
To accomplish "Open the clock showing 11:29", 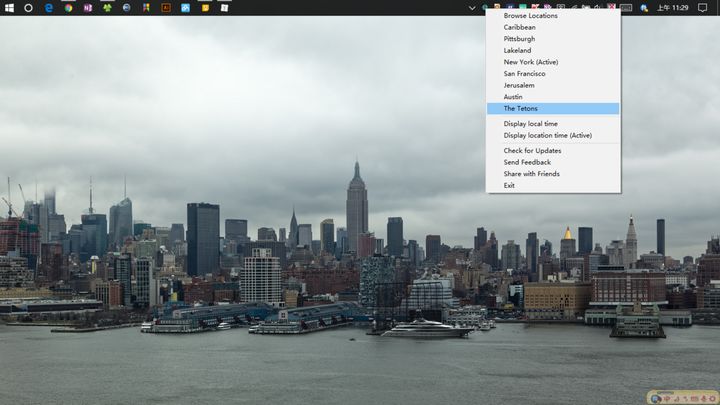I will 672,7.
